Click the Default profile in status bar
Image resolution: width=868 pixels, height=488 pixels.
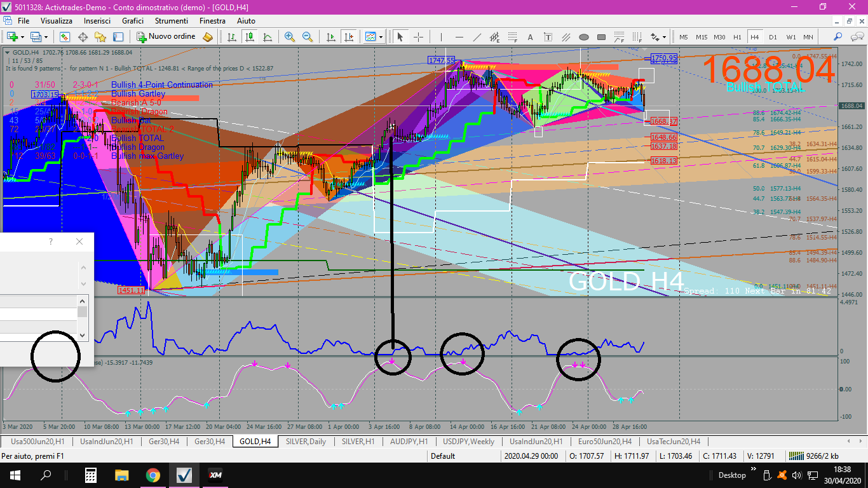point(442,456)
